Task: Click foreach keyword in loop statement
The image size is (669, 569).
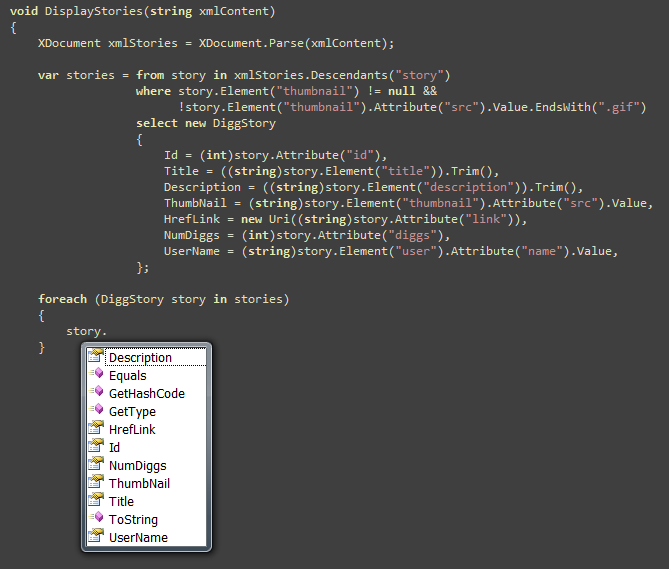Action: (x=62, y=299)
